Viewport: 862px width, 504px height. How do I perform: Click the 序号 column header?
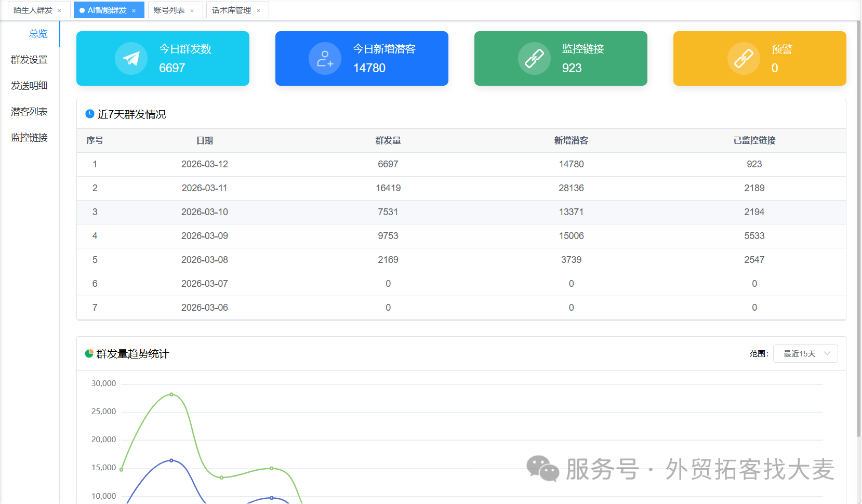[x=95, y=140]
